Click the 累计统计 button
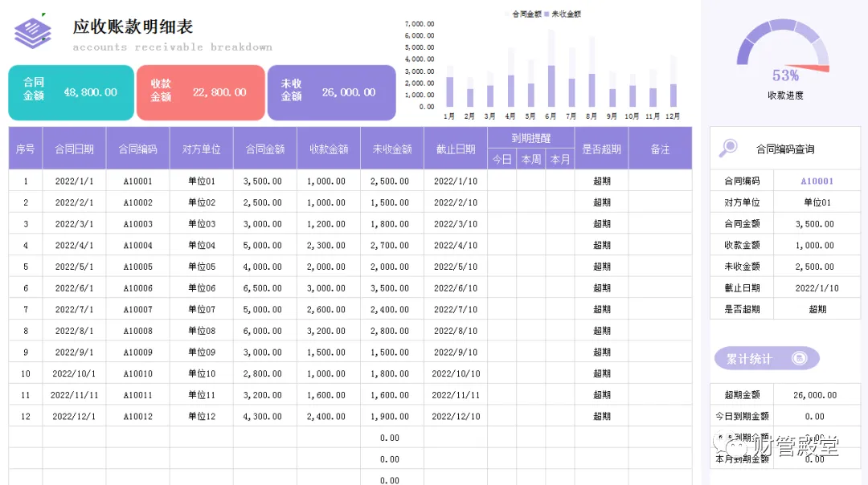 coord(767,358)
